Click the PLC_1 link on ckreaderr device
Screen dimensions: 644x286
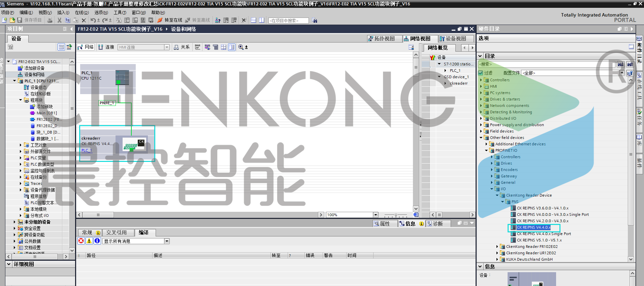[x=87, y=150]
